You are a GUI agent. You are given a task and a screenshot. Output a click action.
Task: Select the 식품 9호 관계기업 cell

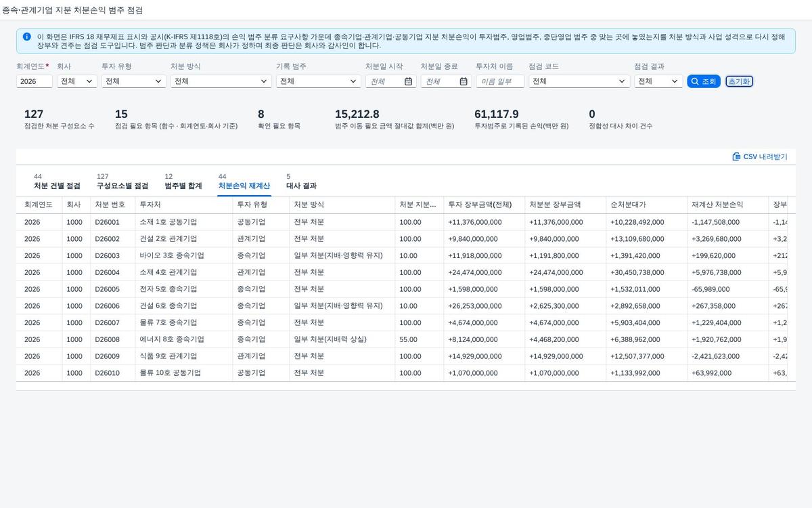183,356
